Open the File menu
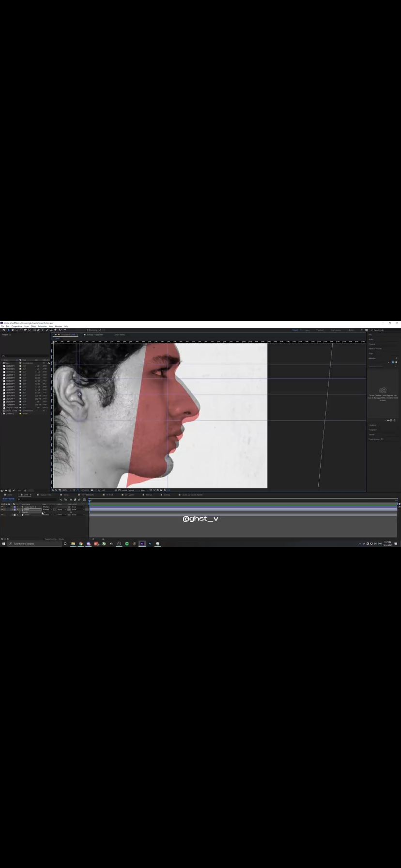The width and height of the screenshot is (401, 868). pos(2,326)
